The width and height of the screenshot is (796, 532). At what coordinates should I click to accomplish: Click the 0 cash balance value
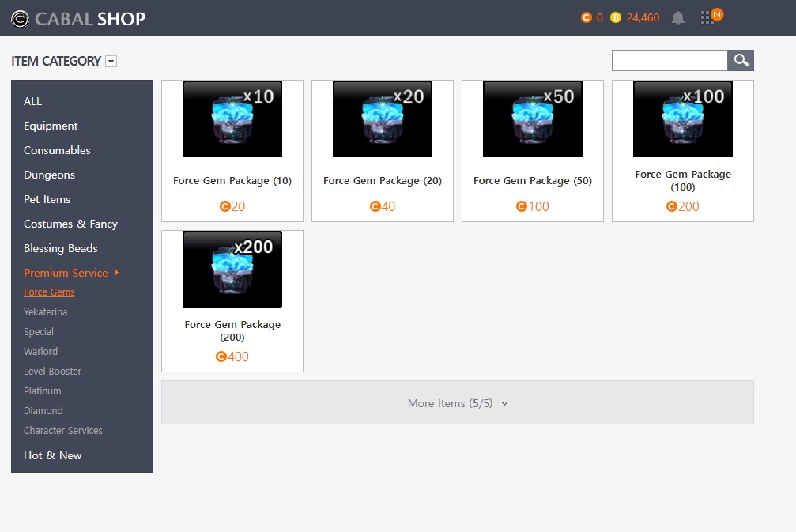[x=599, y=17]
